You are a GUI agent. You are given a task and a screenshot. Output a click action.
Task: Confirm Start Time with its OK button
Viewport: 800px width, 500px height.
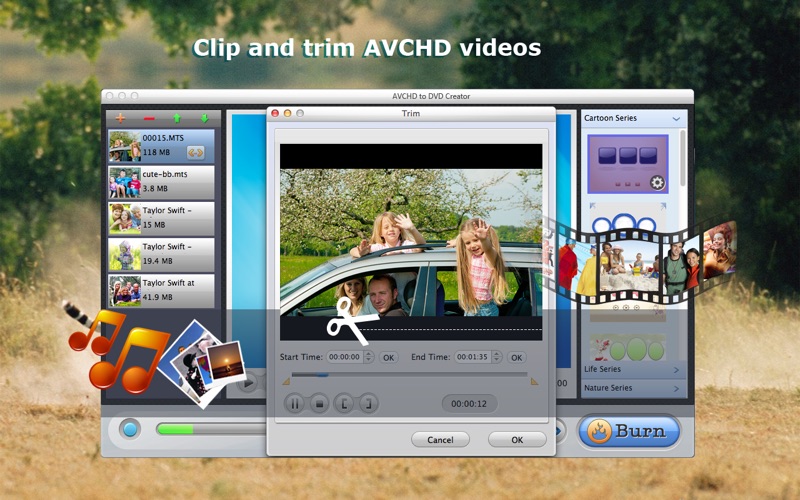388,358
